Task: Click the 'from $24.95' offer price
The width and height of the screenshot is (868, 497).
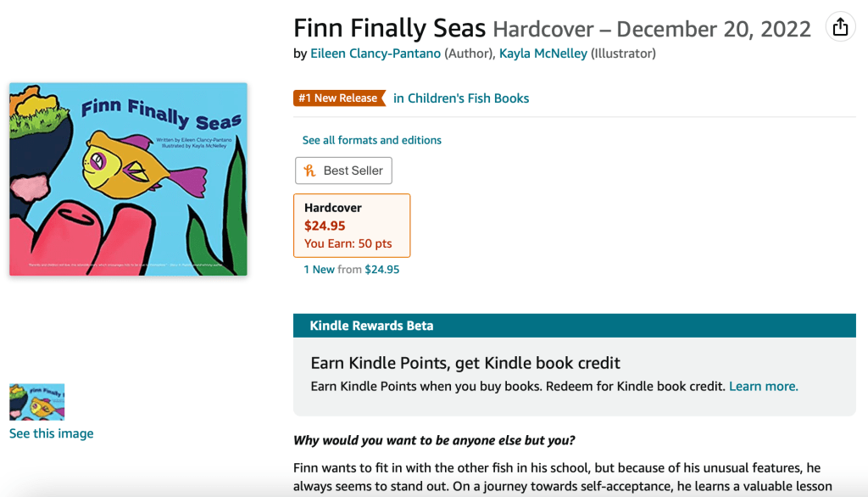Action: 381,270
